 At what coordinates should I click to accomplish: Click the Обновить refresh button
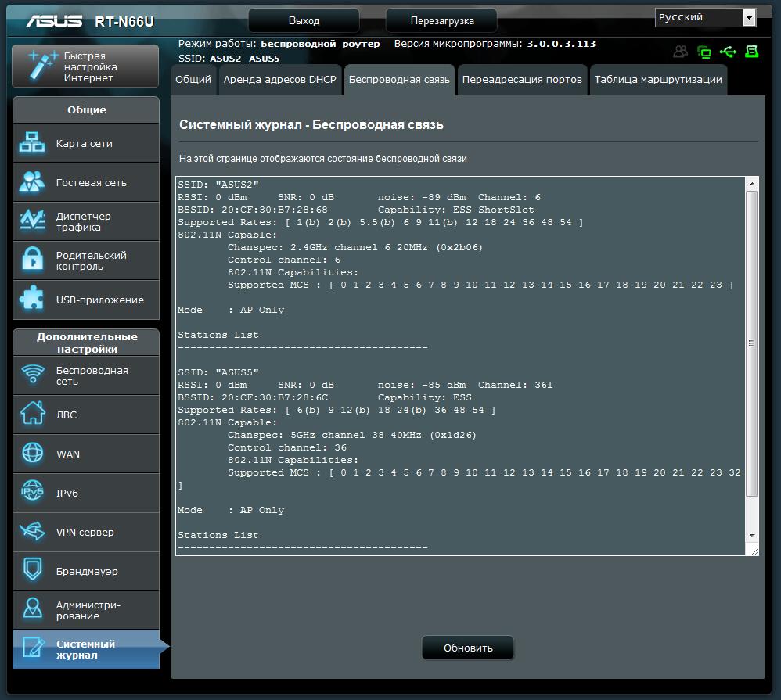pos(468,648)
